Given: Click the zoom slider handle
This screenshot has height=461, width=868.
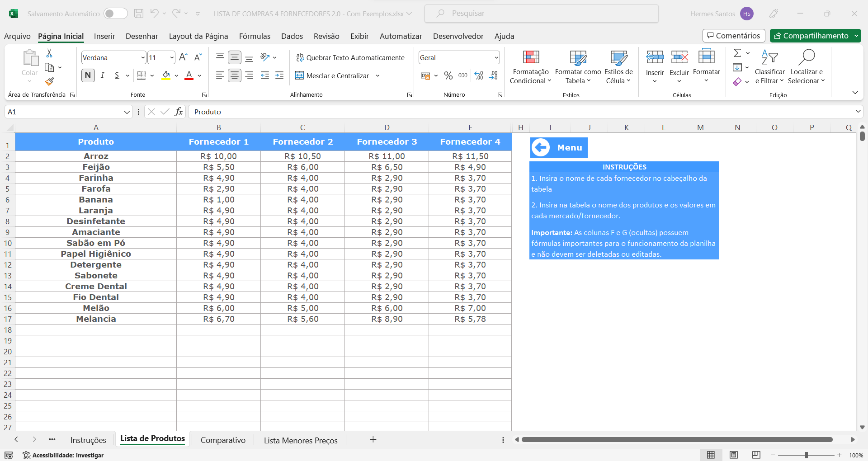Looking at the screenshot, I should point(807,455).
